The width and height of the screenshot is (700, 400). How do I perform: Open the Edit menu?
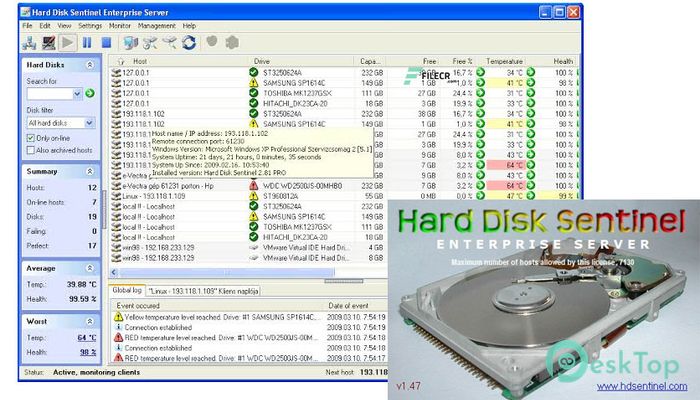coord(45,26)
